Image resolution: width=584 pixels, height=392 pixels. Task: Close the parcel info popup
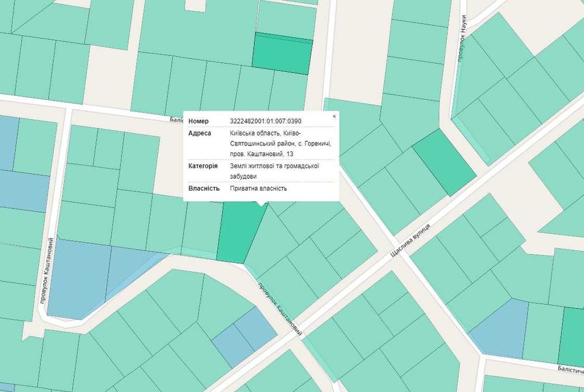[334, 117]
